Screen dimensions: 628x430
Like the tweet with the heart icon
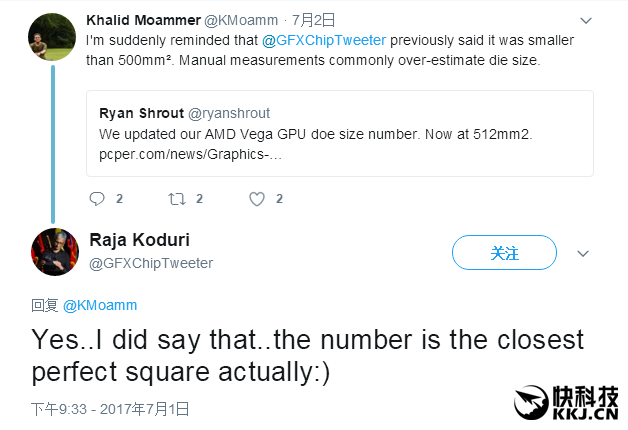pos(257,199)
